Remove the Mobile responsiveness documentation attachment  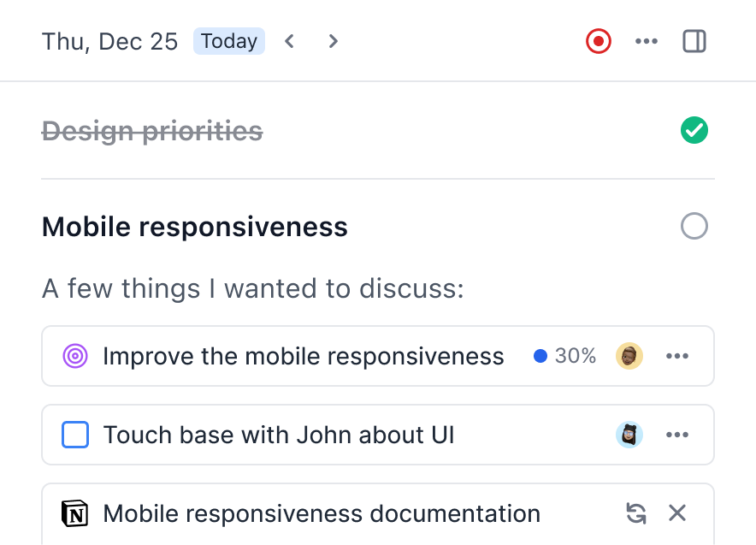point(677,513)
